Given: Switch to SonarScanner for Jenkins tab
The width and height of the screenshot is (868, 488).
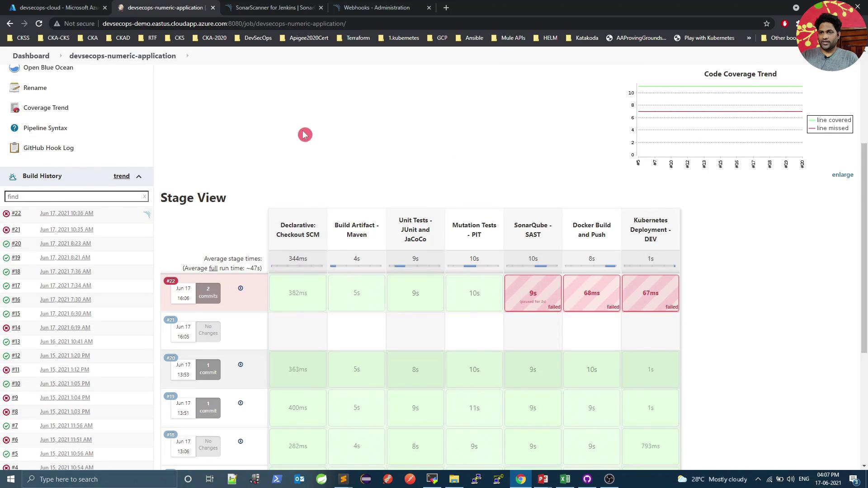Looking at the screenshot, I should pos(274,8).
